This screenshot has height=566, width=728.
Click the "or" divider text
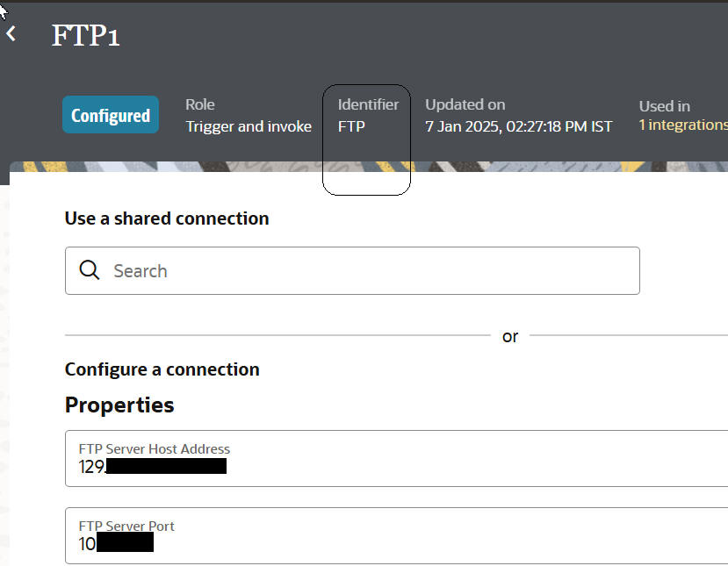pyautogui.click(x=510, y=336)
